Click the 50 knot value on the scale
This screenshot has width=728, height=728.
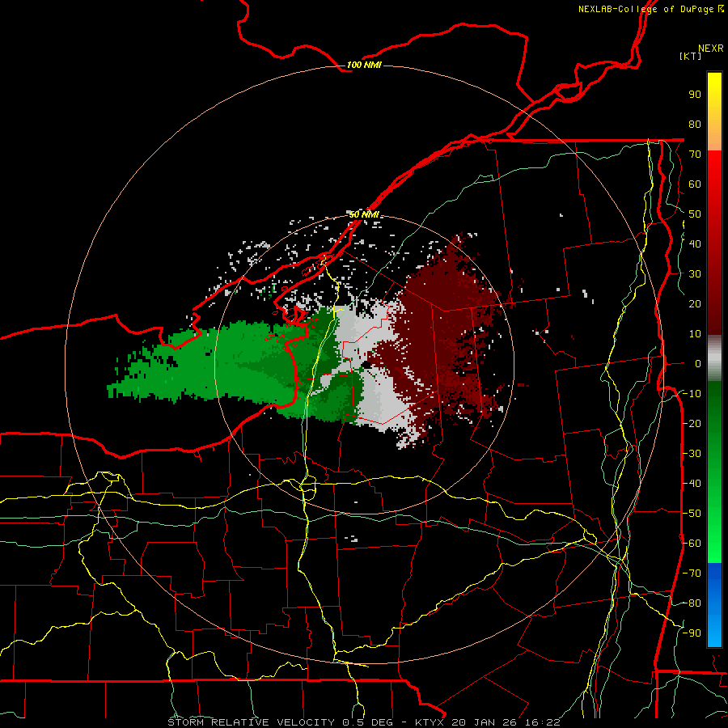click(x=695, y=214)
